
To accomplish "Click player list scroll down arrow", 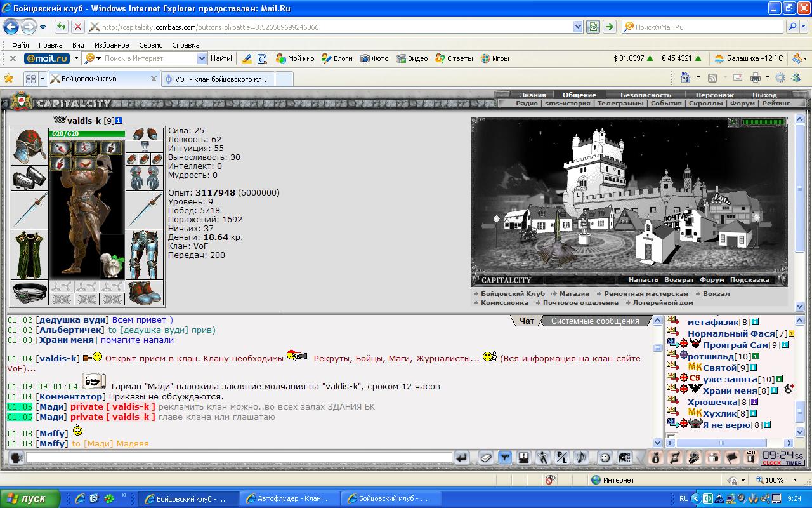I will (x=799, y=432).
